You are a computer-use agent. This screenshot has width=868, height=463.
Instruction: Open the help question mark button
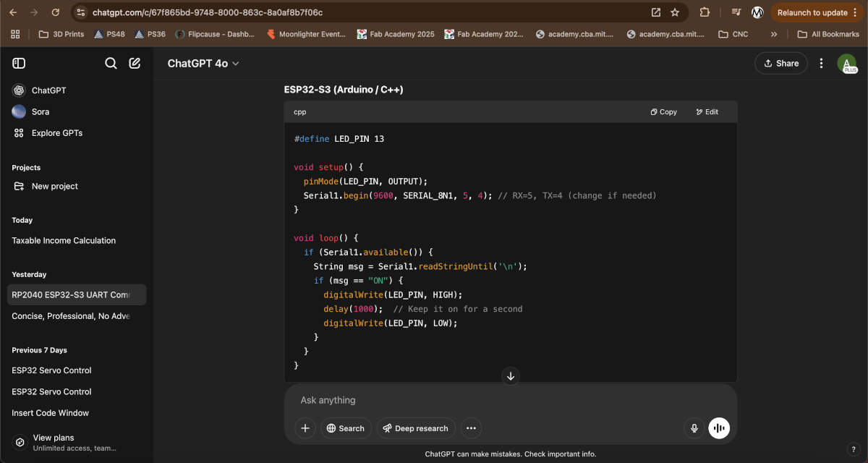(x=853, y=449)
